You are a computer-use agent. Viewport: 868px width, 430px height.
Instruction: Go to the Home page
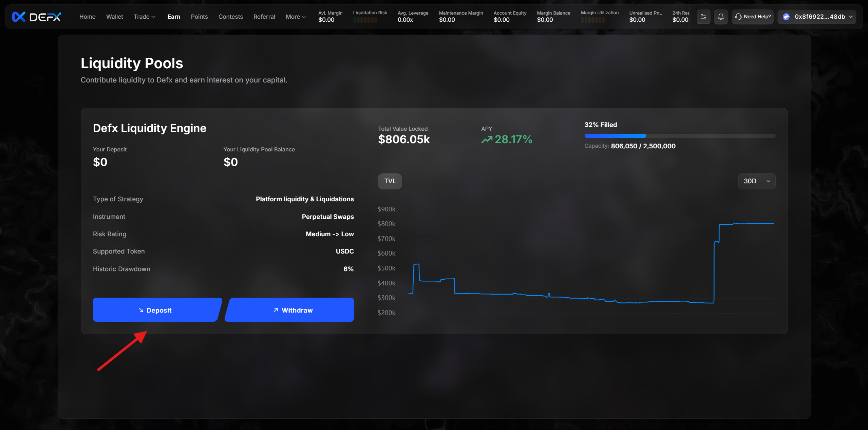click(87, 17)
